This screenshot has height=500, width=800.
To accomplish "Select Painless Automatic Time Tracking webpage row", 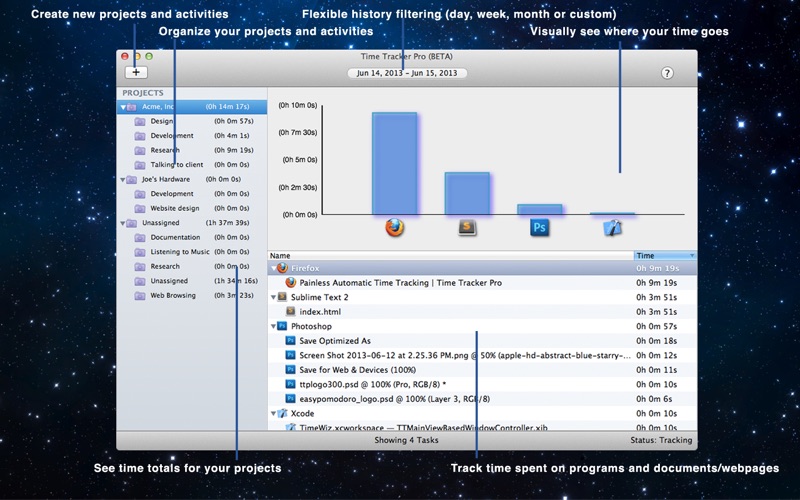I will [x=482, y=283].
